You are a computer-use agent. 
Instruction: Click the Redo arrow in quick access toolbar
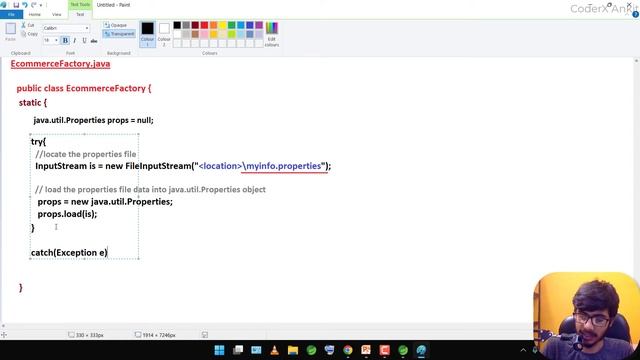coord(34,5)
